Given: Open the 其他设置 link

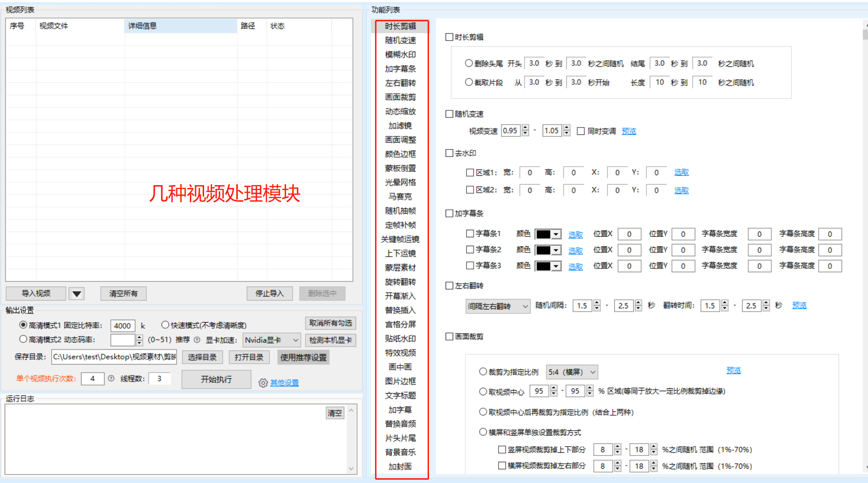Looking at the screenshot, I should (285, 383).
